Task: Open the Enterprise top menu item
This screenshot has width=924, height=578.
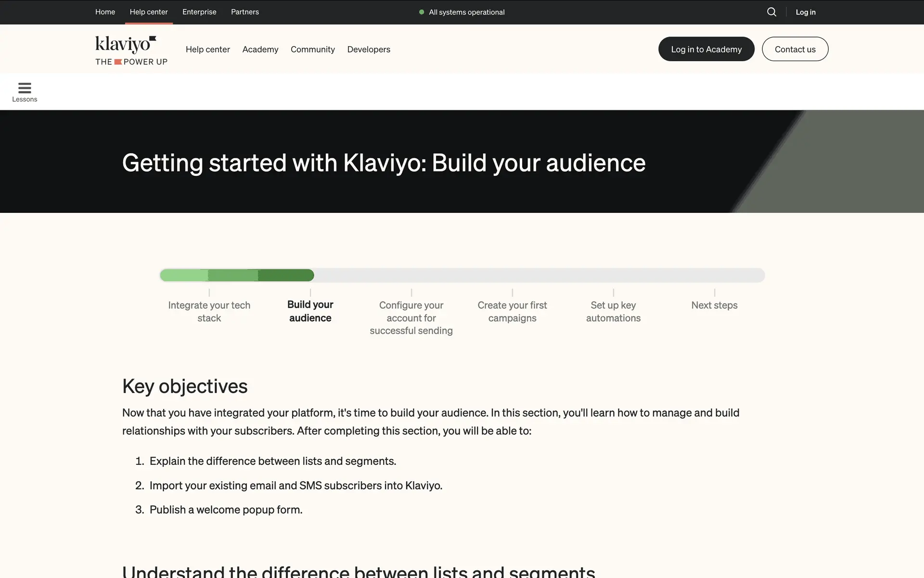Action: coord(199,12)
